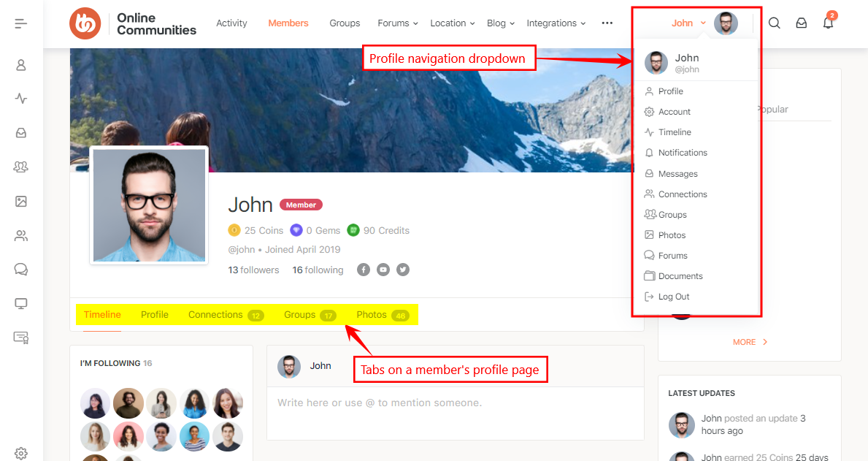
Task: Choose Log Out from profile dropdown
Action: pos(673,297)
